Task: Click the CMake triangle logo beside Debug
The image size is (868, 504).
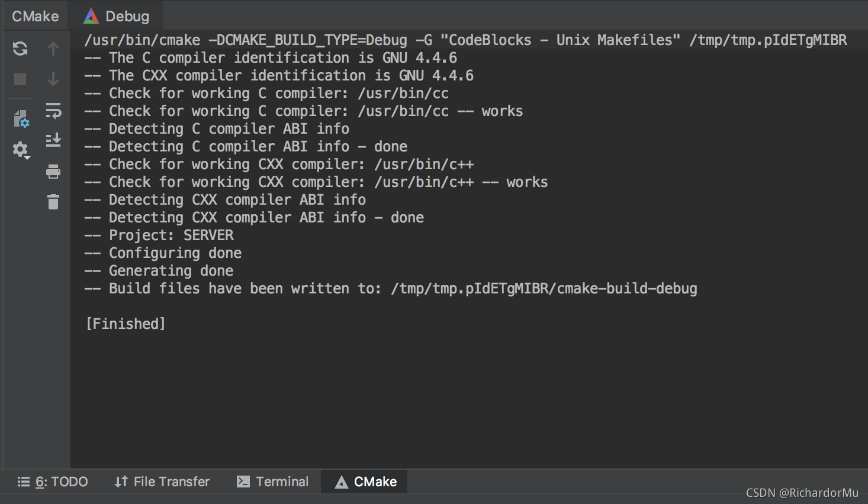Action: point(91,16)
